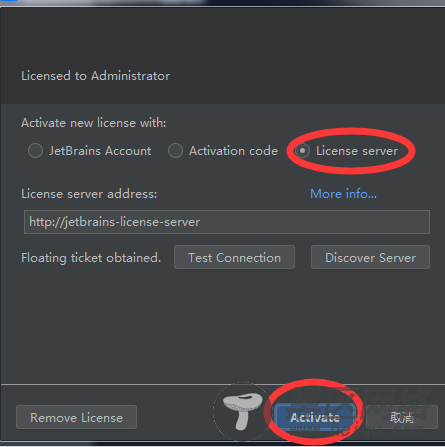
Task: Click the Discover Server button
Action: [370, 257]
